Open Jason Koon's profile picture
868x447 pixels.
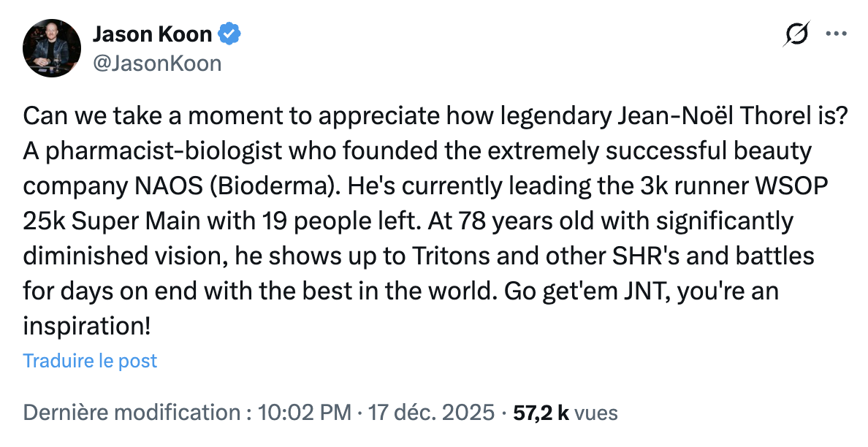pyautogui.click(x=51, y=48)
